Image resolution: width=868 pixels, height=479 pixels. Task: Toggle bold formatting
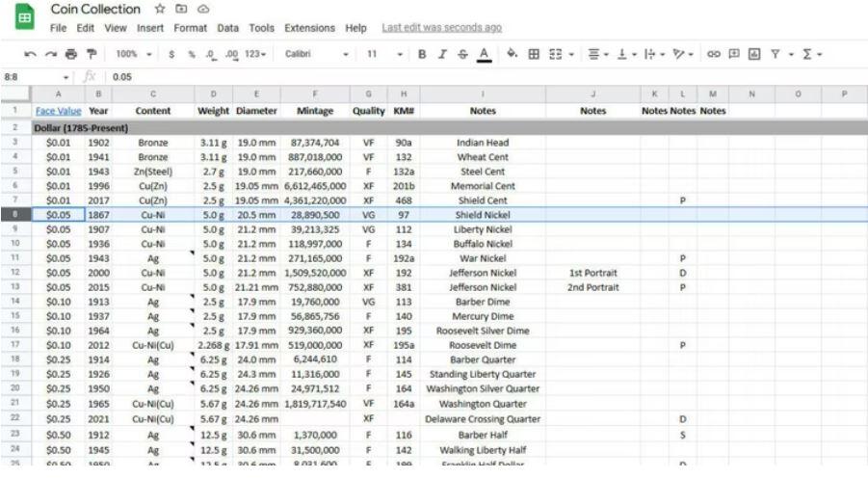(x=422, y=55)
